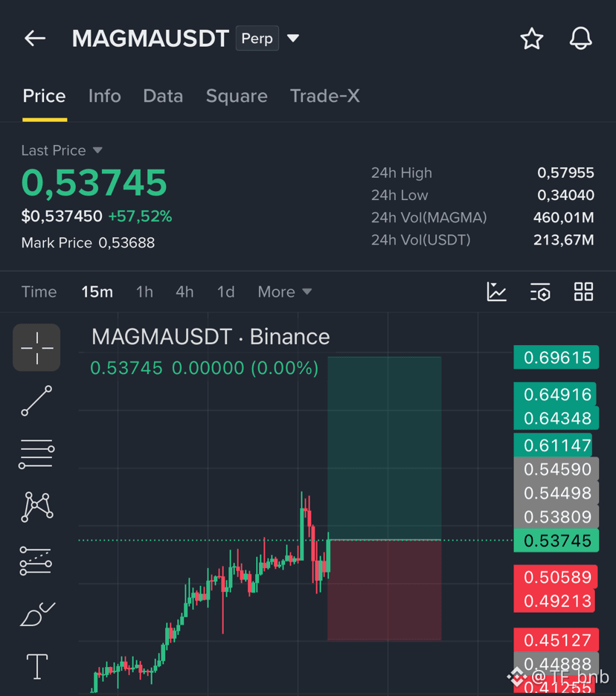
Task: Click the 0.64916 price label
Action: pyautogui.click(x=555, y=394)
